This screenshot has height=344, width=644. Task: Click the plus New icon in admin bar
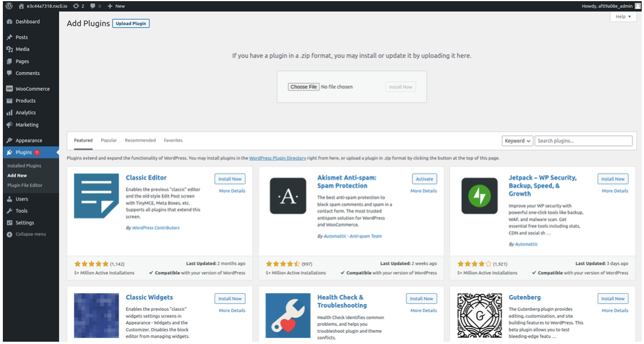pyautogui.click(x=110, y=6)
